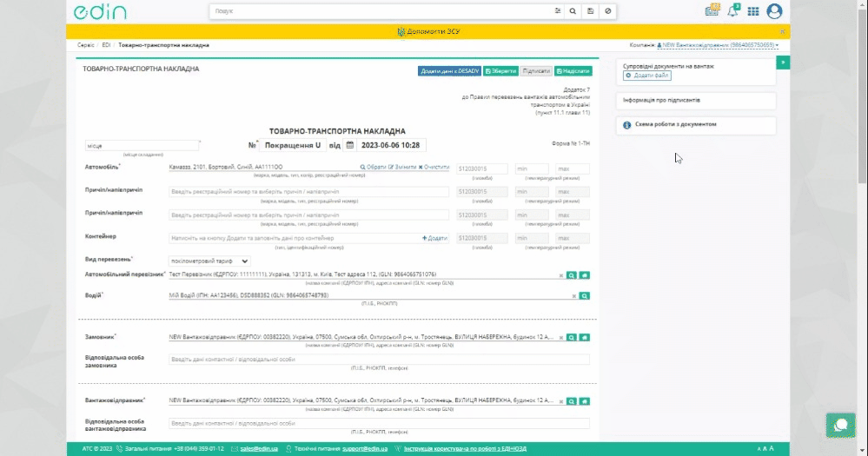Open the notifications bell icon

pos(734,11)
